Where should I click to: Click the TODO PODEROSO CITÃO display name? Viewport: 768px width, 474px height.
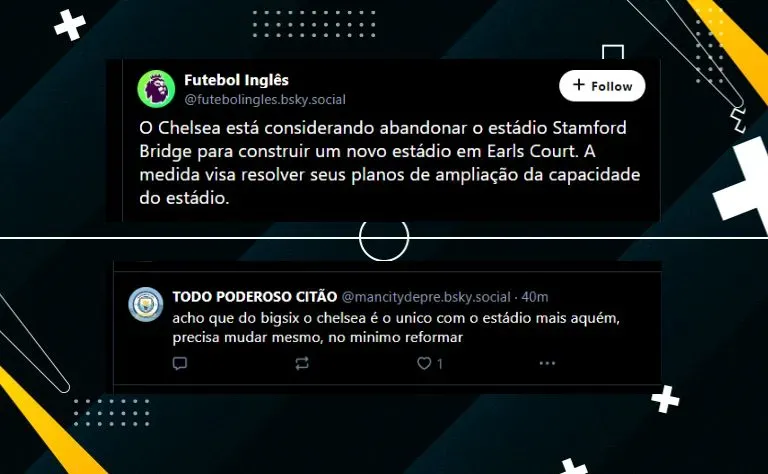coord(255,297)
